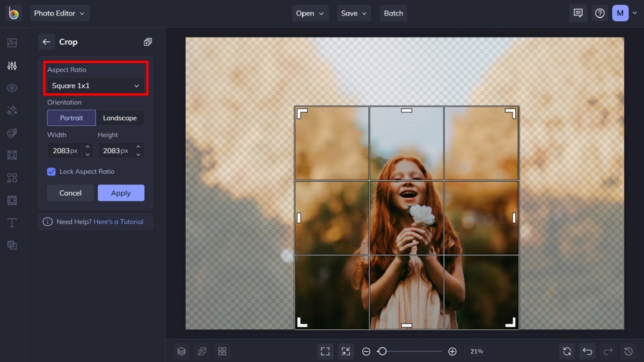Screen dimensions: 644x362
Task: Open the Batch option in top bar
Action: (x=393, y=13)
